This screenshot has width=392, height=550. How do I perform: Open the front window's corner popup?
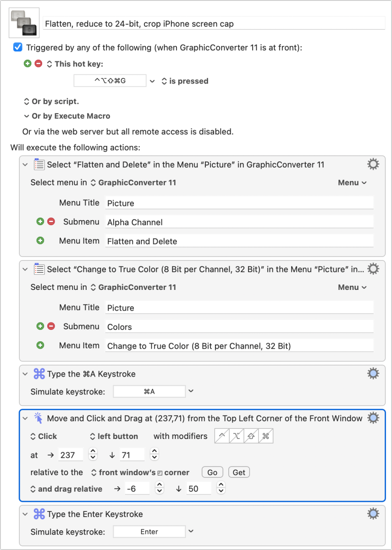(140, 472)
